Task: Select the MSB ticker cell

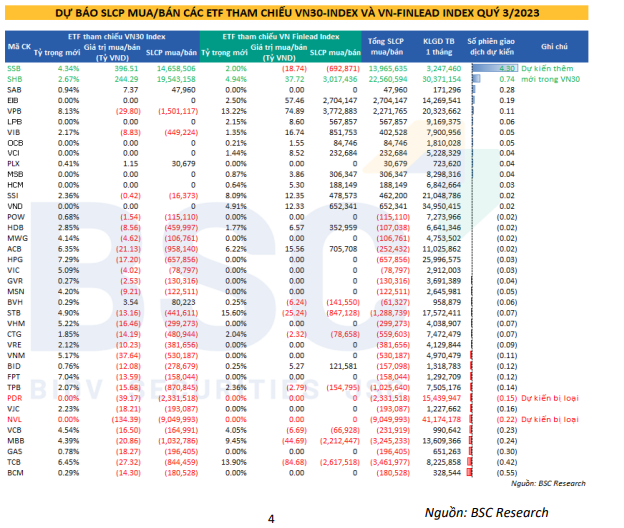Action: (x=15, y=174)
